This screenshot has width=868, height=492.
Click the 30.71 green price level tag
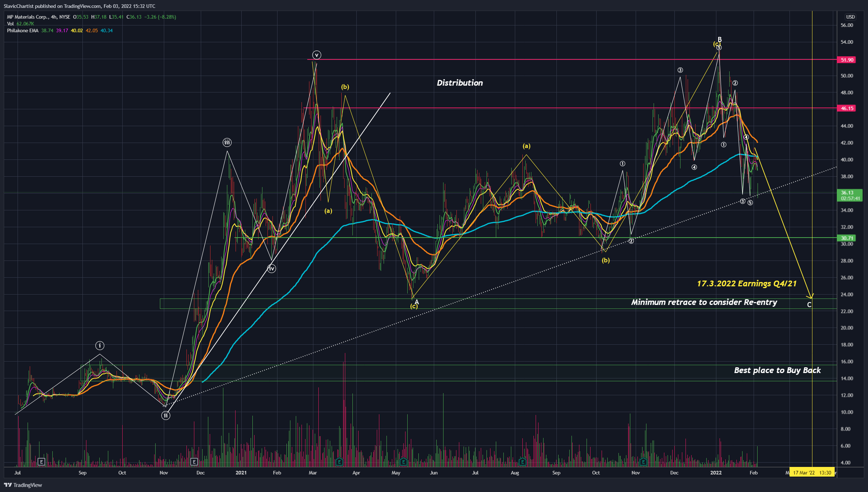click(x=846, y=238)
